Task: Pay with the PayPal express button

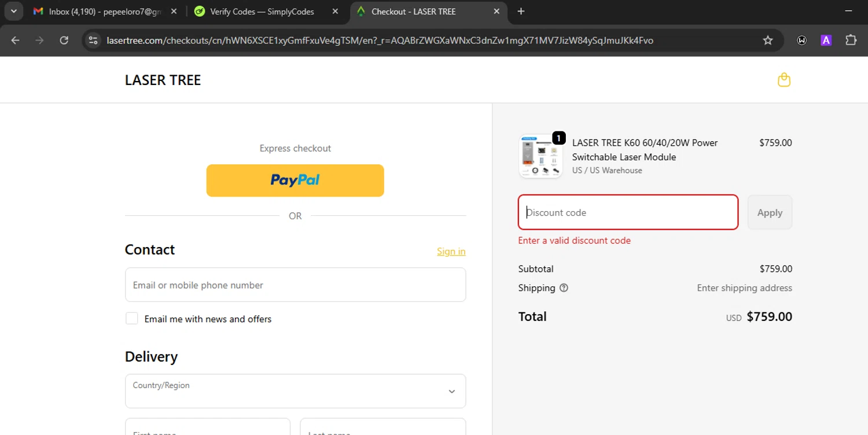Action: pos(295,180)
